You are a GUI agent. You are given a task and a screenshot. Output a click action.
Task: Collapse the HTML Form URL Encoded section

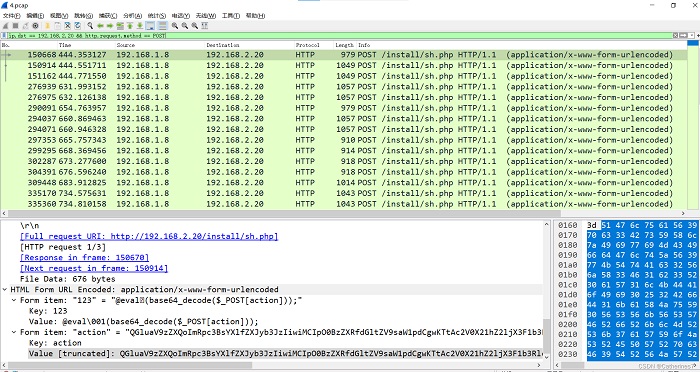tap(4, 289)
